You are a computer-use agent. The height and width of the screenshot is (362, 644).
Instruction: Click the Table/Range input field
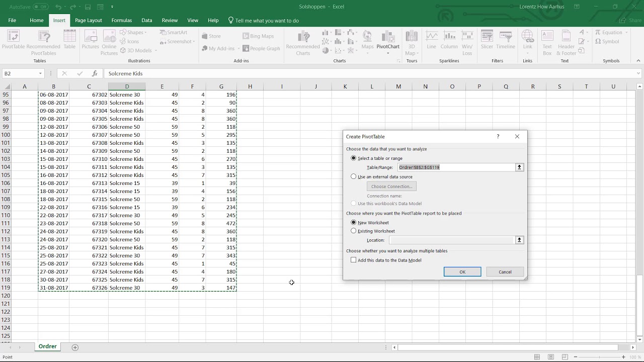point(456,167)
